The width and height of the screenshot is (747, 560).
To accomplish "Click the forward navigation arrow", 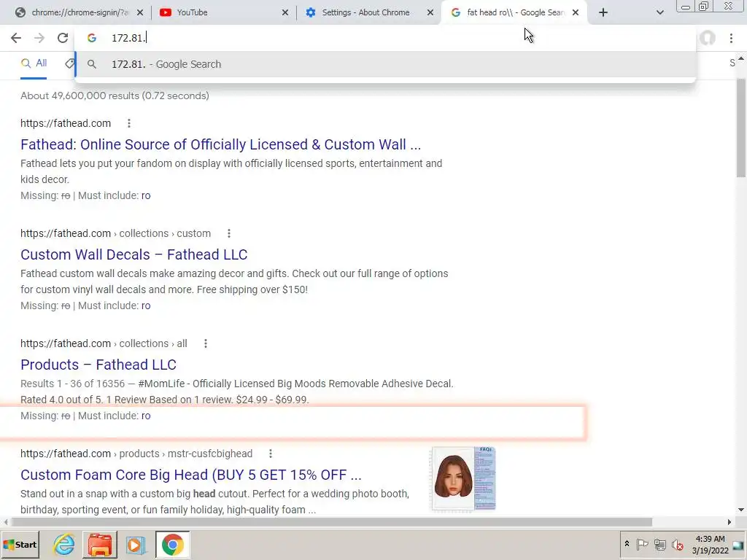I will pos(39,38).
